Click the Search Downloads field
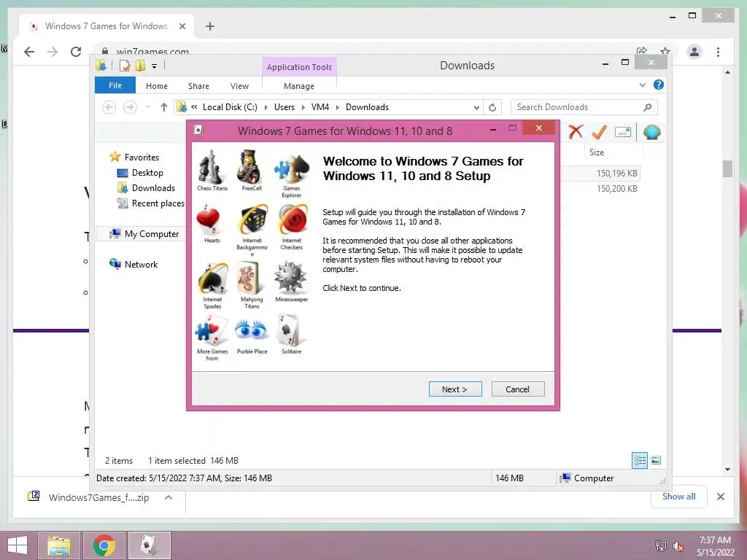 coord(584,107)
